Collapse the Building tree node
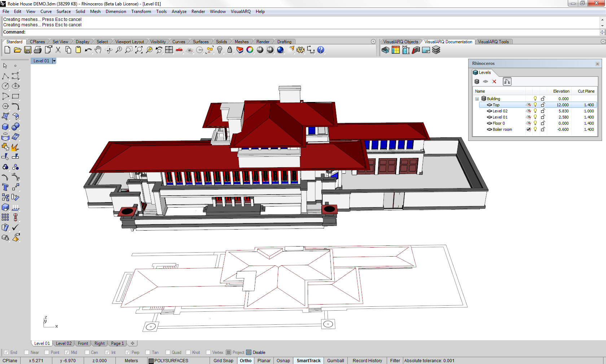606x364 pixels. pos(477,99)
